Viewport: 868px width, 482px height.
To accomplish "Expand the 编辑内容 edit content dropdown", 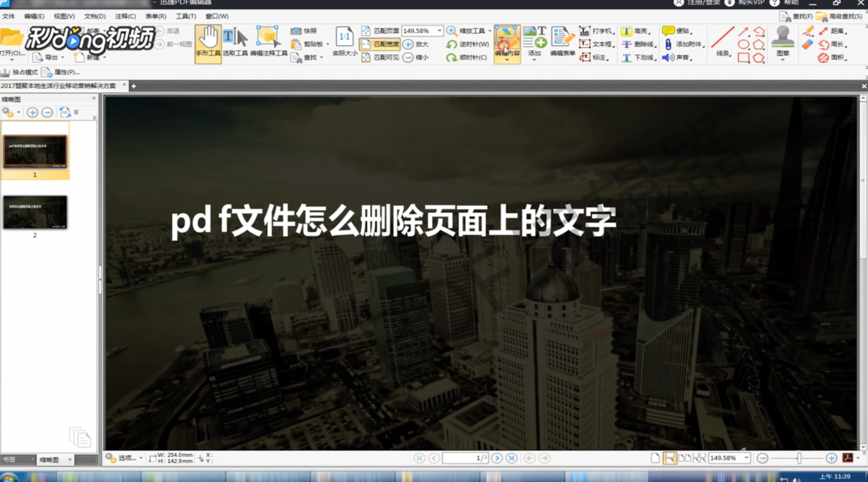I will pos(507,59).
